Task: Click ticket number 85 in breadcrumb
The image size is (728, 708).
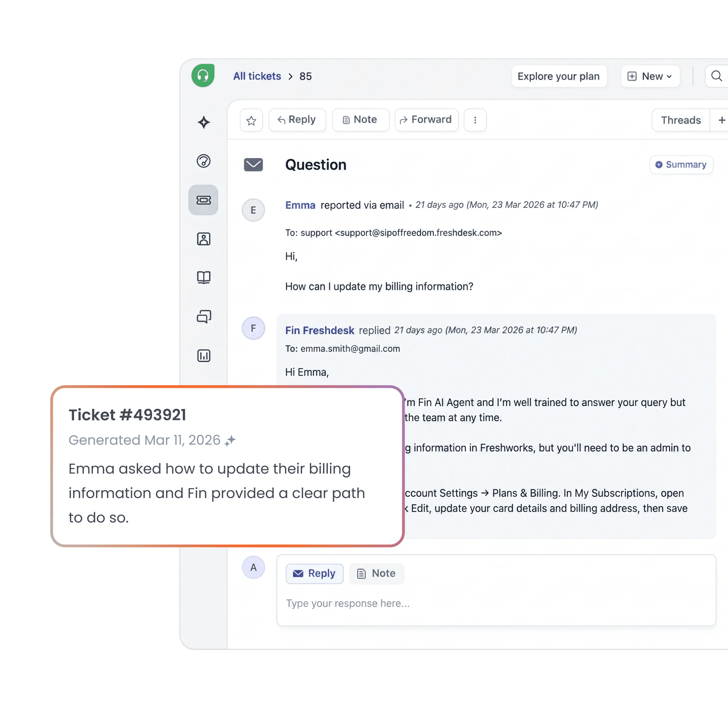Action: tap(305, 76)
